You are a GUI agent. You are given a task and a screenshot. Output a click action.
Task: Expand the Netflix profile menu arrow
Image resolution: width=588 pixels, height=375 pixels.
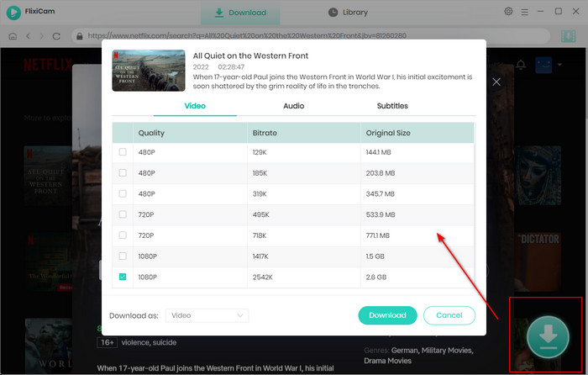(x=559, y=65)
